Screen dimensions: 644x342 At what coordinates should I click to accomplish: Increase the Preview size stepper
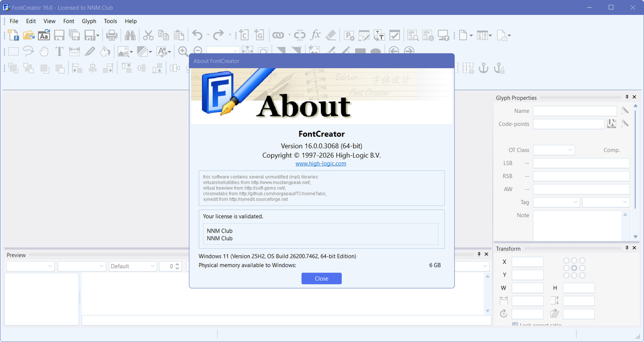coord(178,264)
